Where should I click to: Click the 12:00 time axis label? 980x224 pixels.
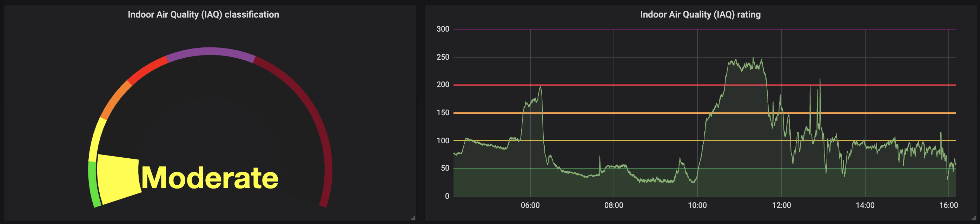[x=781, y=205]
